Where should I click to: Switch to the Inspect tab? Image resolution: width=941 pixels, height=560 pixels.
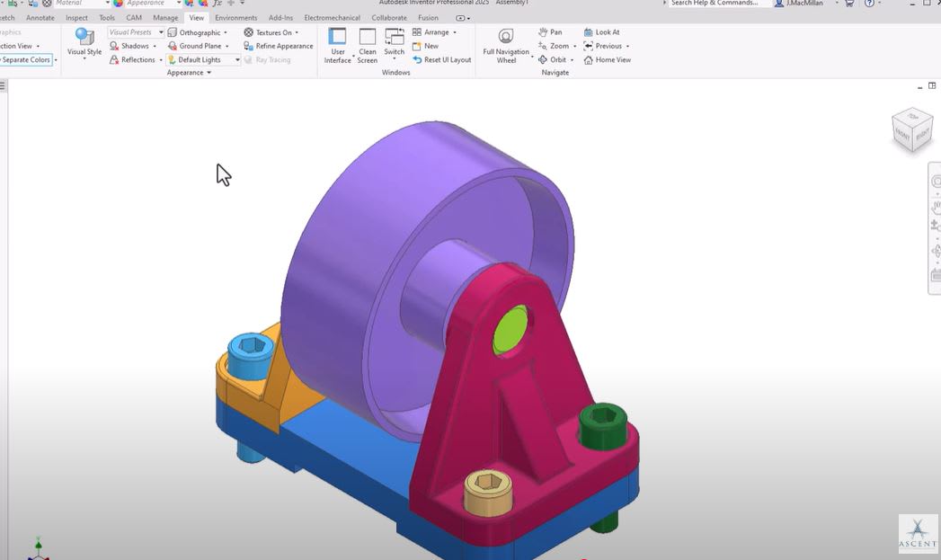point(76,18)
